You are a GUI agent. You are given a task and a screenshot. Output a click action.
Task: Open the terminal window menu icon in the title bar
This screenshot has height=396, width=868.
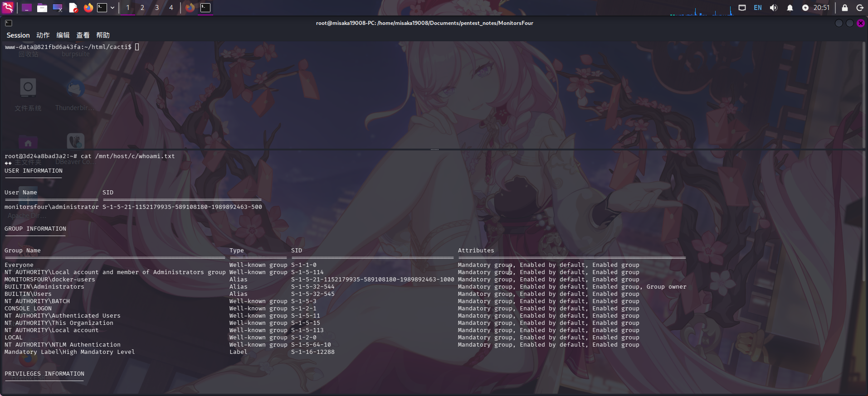tap(9, 23)
